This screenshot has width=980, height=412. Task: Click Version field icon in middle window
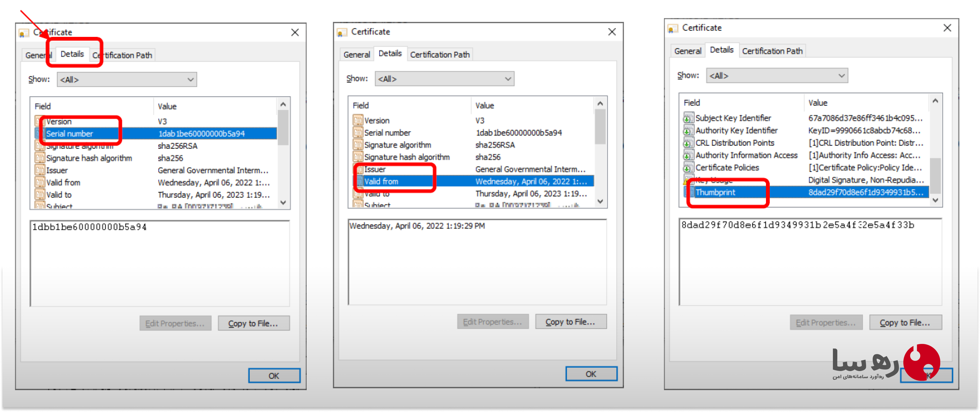[x=358, y=120]
